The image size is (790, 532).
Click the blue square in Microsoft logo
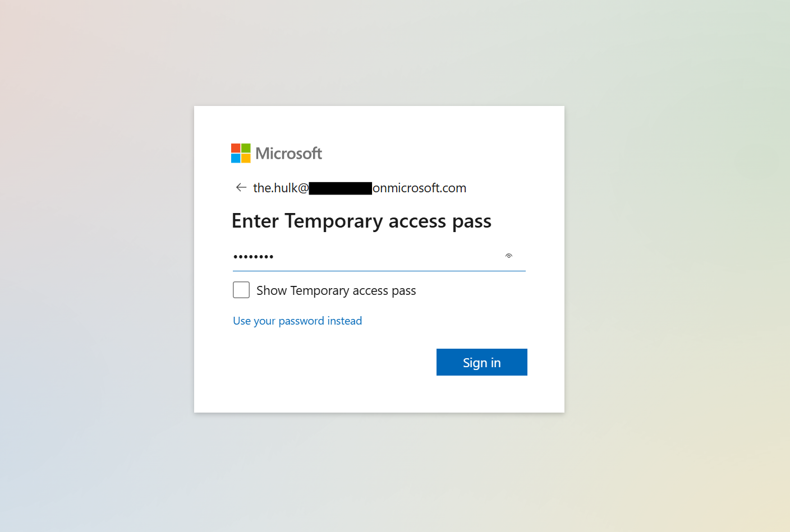(236, 158)
